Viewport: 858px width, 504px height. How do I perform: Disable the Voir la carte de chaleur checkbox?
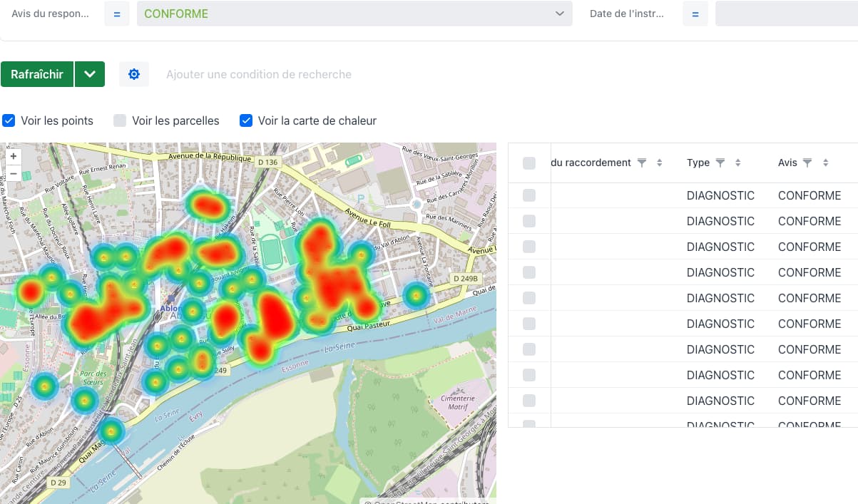(x=245, y=120)
